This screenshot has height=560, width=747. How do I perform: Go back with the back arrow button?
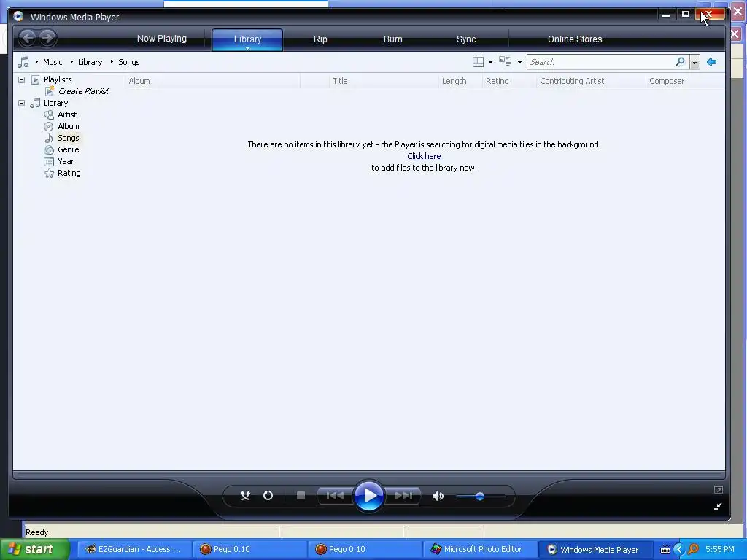(x=28, y=38)
